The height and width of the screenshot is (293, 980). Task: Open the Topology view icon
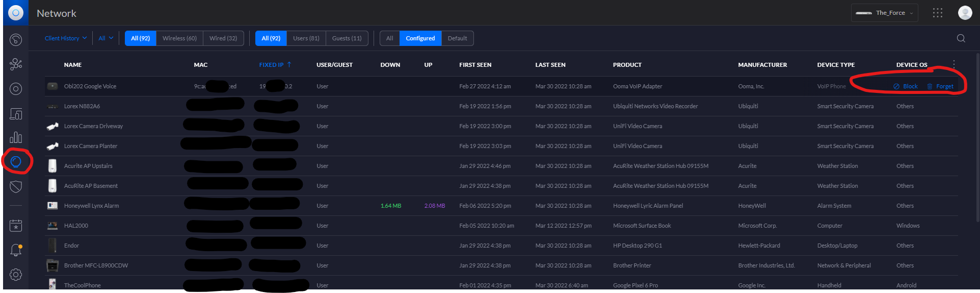tap(16, 64)
